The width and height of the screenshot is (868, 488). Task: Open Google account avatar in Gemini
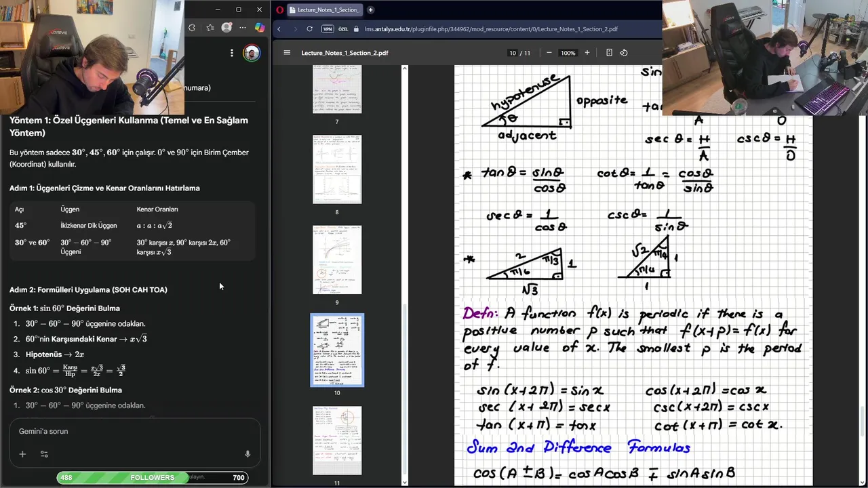point(252,53)
